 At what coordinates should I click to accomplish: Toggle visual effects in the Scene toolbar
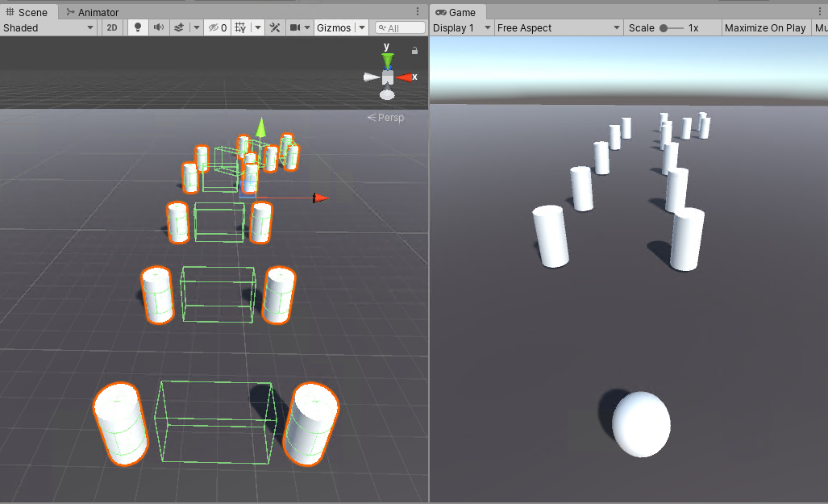coord(179,27)
